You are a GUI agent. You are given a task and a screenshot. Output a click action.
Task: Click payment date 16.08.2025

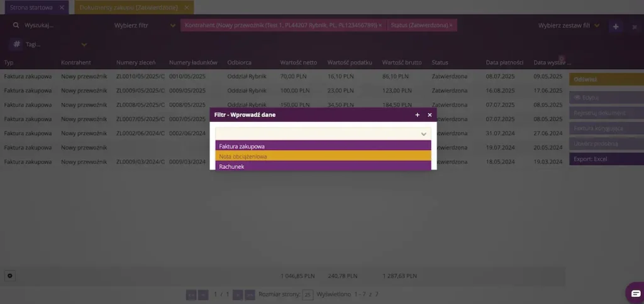(x=500, y=90)
